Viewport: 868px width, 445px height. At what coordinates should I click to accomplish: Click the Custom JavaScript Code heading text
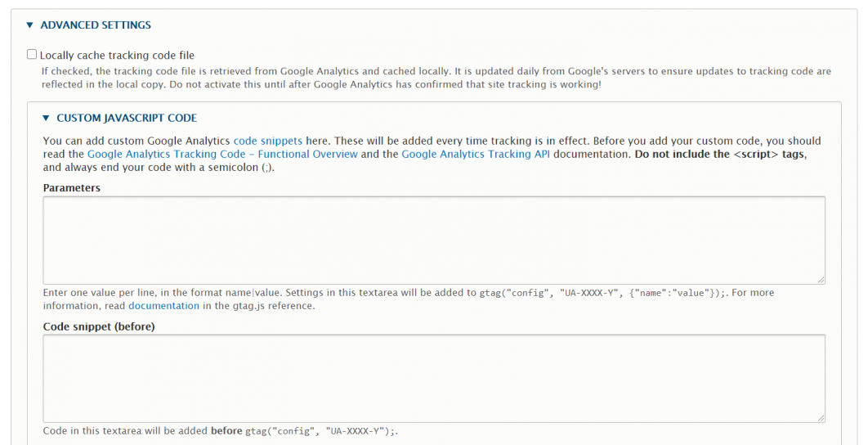coord(127,118)
